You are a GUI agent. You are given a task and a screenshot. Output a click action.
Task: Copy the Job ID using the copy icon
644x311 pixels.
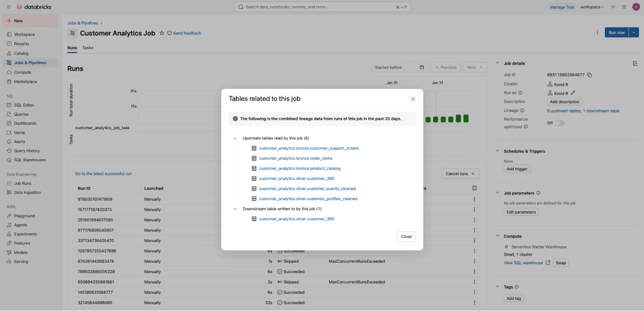point(590,74)
